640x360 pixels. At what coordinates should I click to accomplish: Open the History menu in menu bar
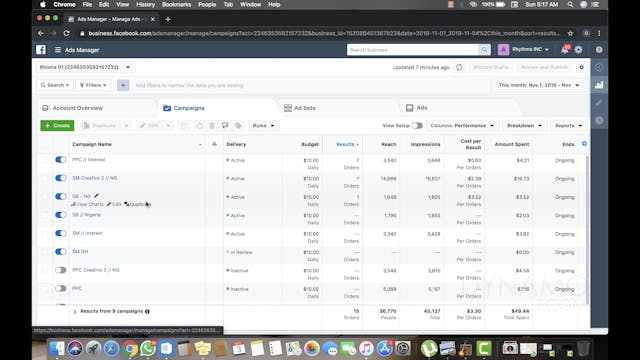(x=145, y=4)
